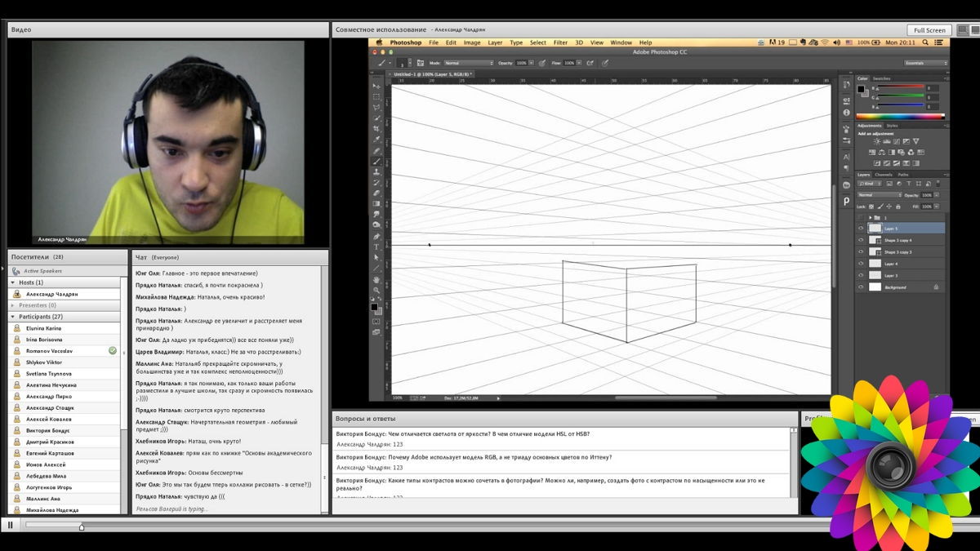The image size is (980, 551).
Task: Toggle visibility of Shape 3 copy 4
Action: coord(861,241)
